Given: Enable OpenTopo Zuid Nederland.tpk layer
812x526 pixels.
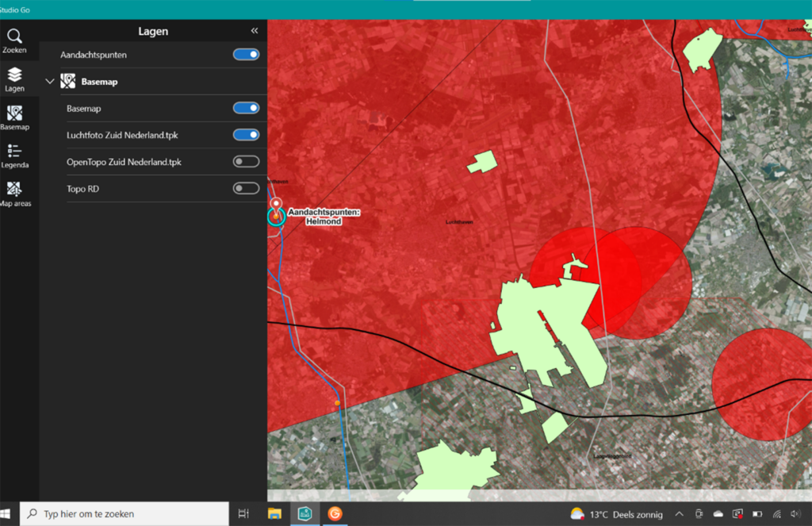Looking at the screenshot, I should click(x=246, y=162).
